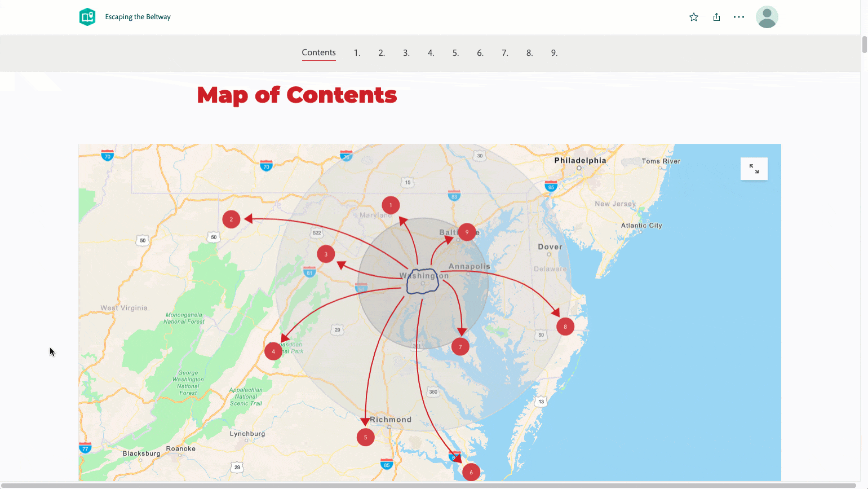Click the green map pin story logo
Viewport: 868px width, 489px height.
click(87, 16)
